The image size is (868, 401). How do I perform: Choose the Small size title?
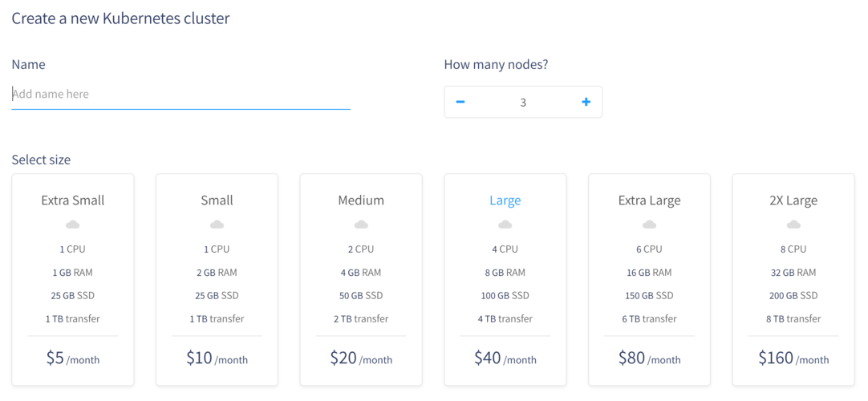point(217,200)
